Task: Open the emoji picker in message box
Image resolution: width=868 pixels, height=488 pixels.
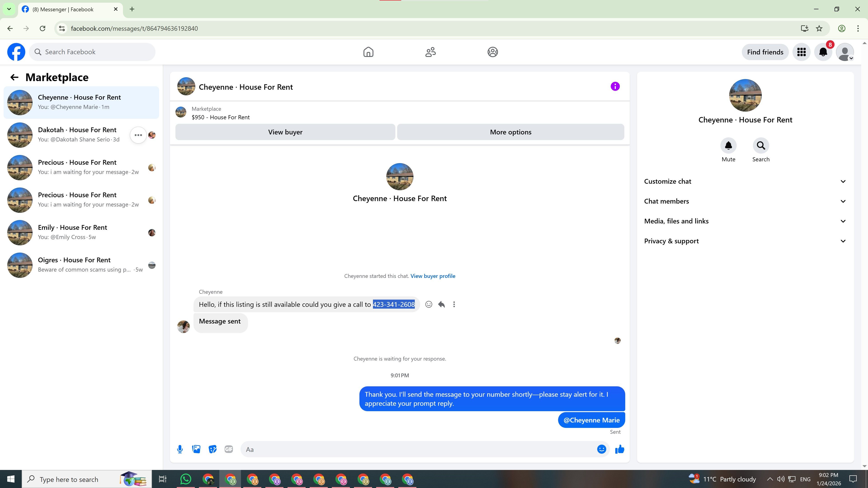Action: tap(601, 449)
